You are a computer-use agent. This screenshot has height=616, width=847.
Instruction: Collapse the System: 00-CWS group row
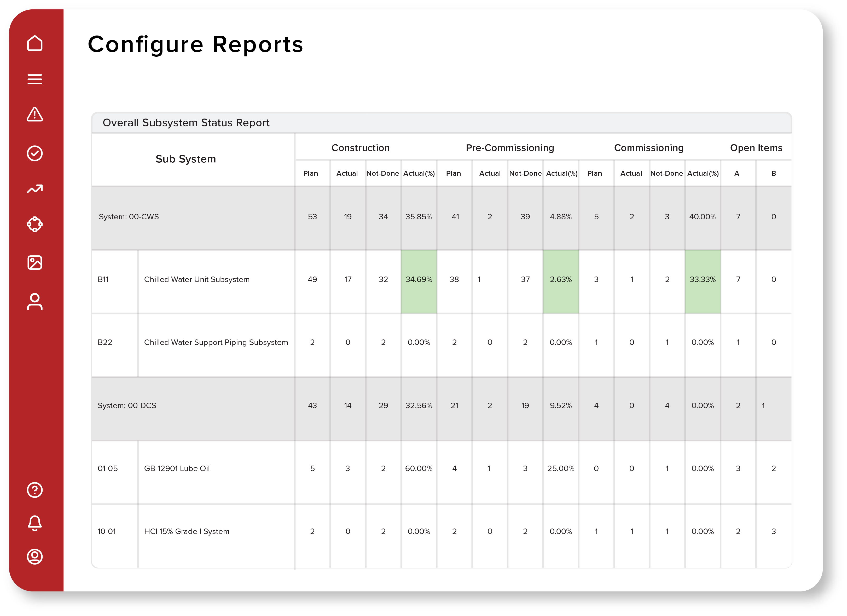pyautogui.click(x=129, y=216)
